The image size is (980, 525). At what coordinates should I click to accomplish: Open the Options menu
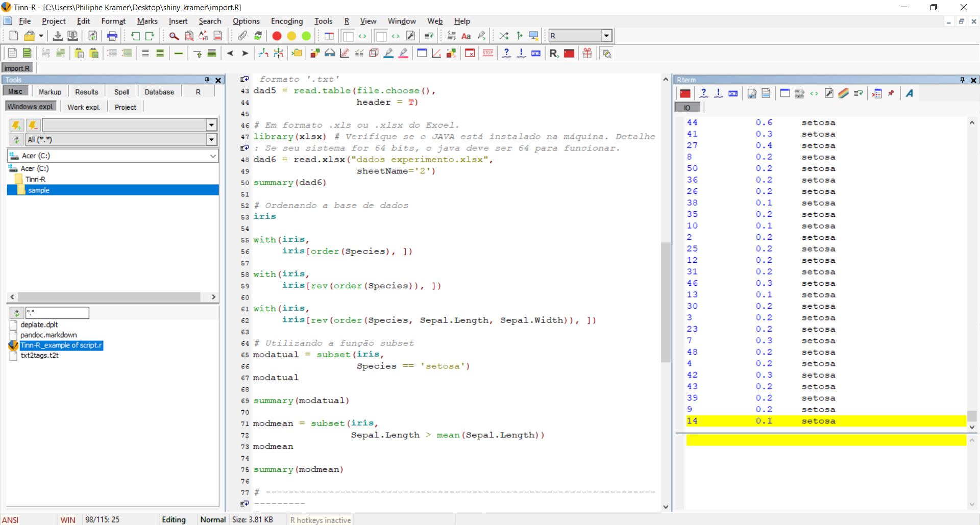pyautogui.click(x=246, y=21)
